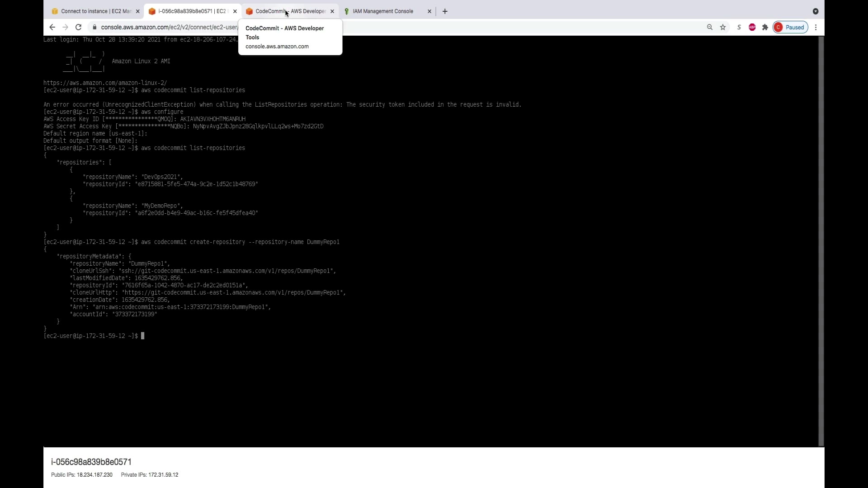Viewport: 868px width, 488px height.
Task: Switch to IAM Management Console tab
Action: [x=382, y=11]
